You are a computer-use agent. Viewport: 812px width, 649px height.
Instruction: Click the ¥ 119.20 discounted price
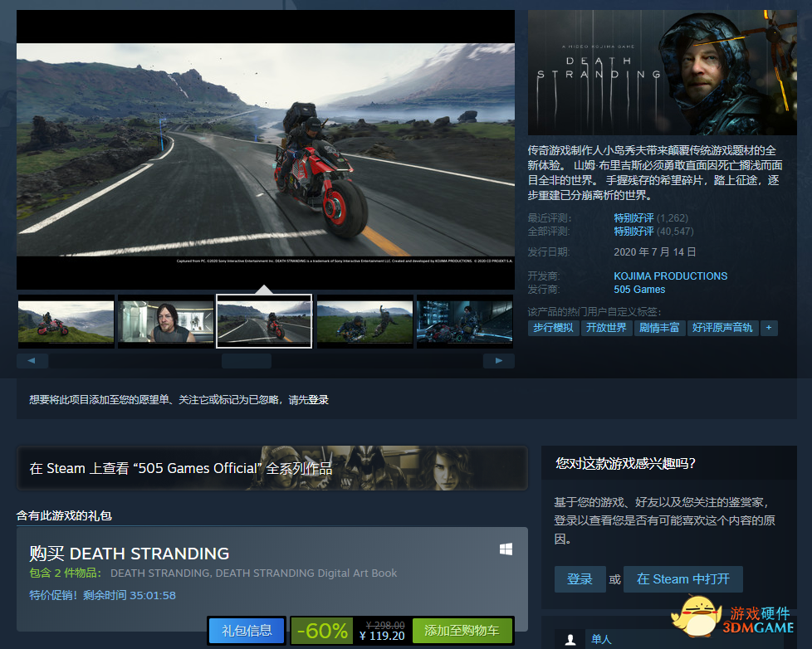click(x=382, y=636)
